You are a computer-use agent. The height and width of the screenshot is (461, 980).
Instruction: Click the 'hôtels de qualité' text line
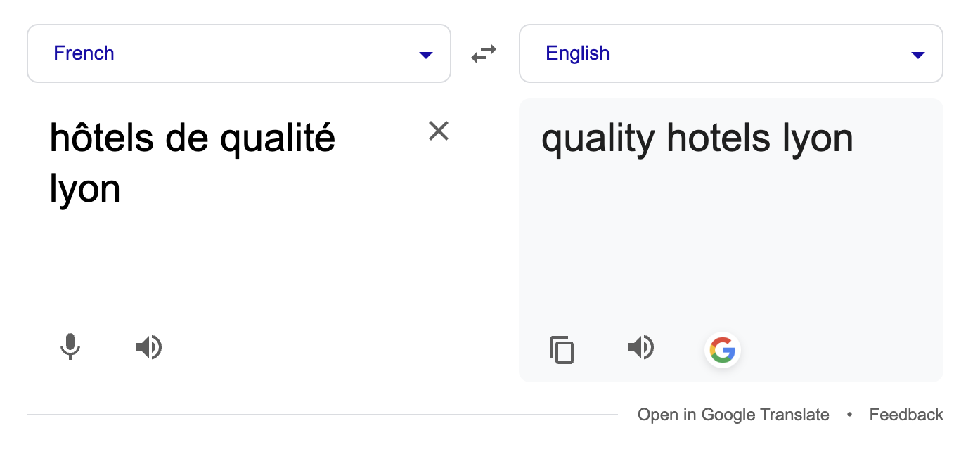point(193,138)
